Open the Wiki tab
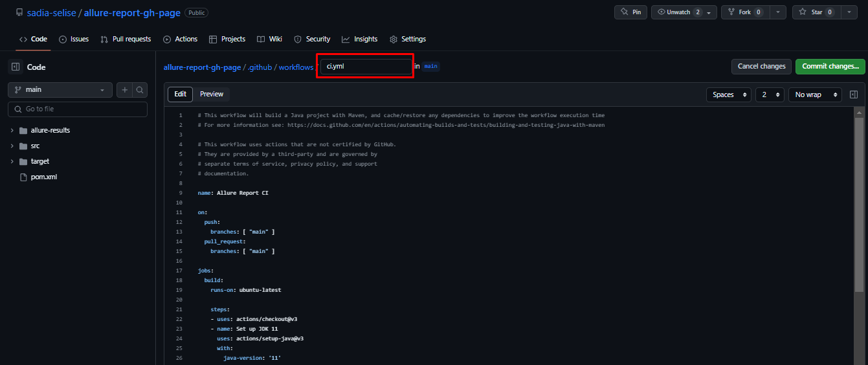The image size is (868, 365). (x=269, y=39)
